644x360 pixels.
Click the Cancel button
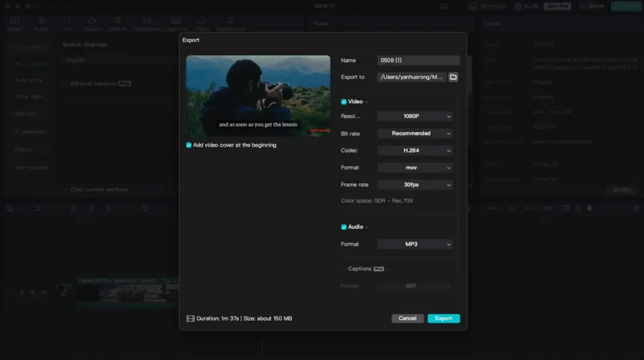point(408,318)
